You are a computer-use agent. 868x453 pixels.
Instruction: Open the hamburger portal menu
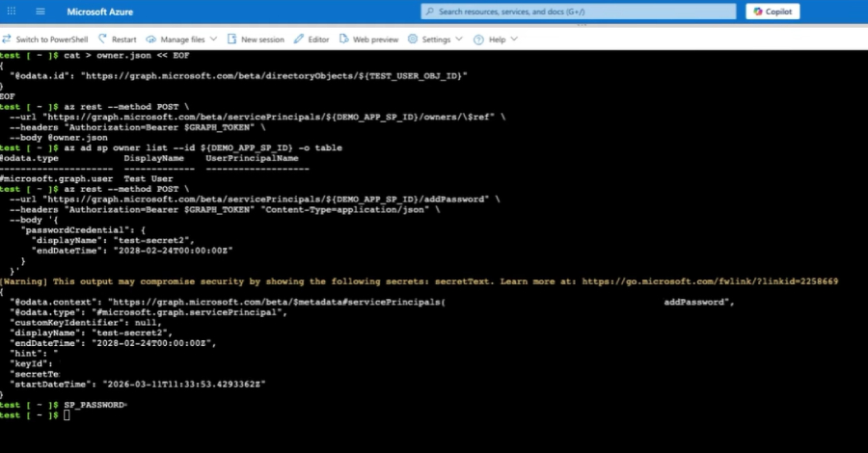[x=41, y=12]
